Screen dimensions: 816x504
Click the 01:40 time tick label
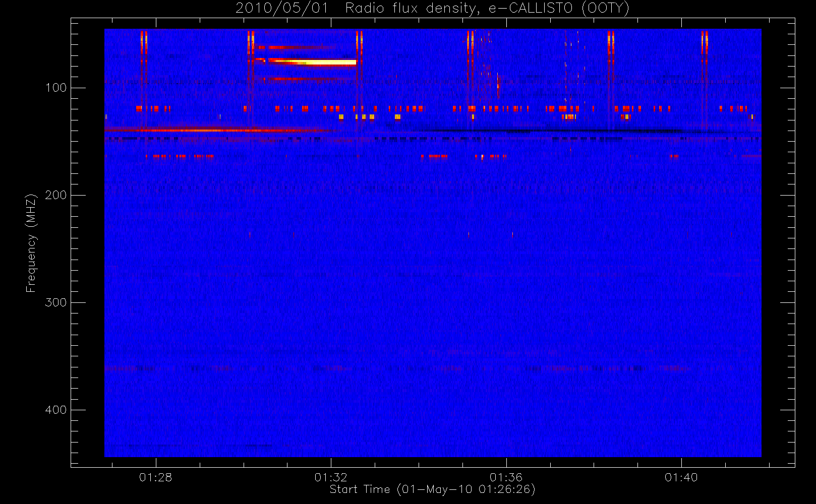681,477
